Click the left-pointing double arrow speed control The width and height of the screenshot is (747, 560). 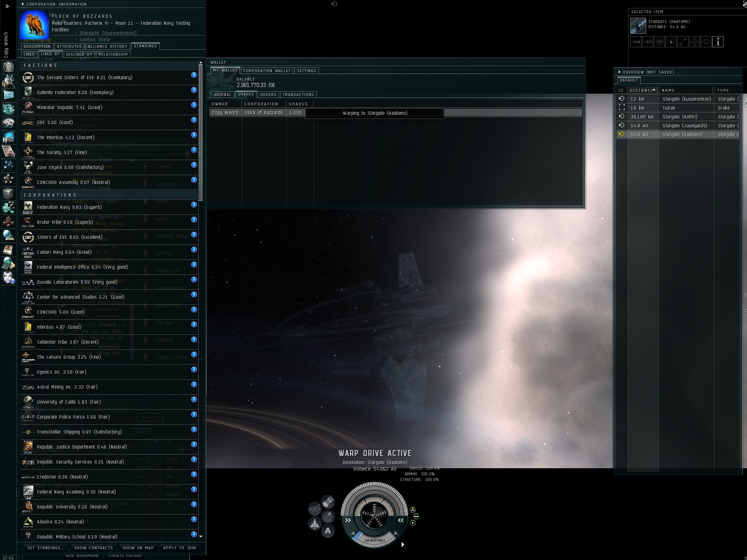coord(401,520)
